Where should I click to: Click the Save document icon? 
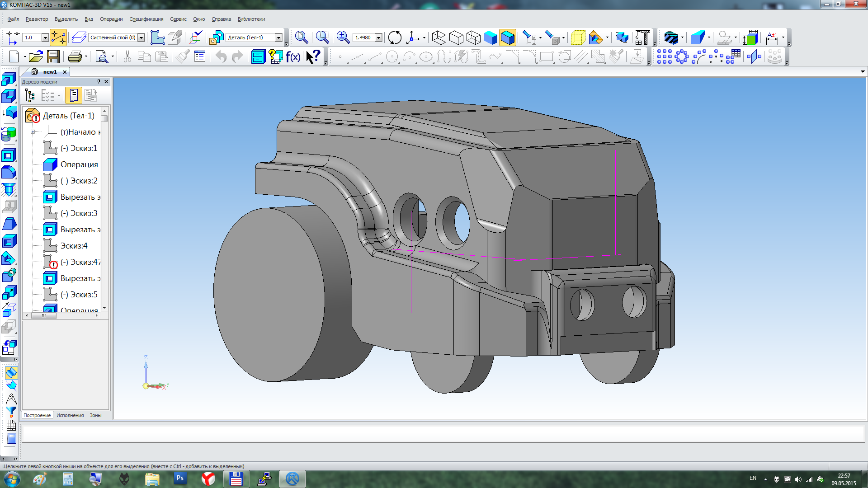pos(53,57)
